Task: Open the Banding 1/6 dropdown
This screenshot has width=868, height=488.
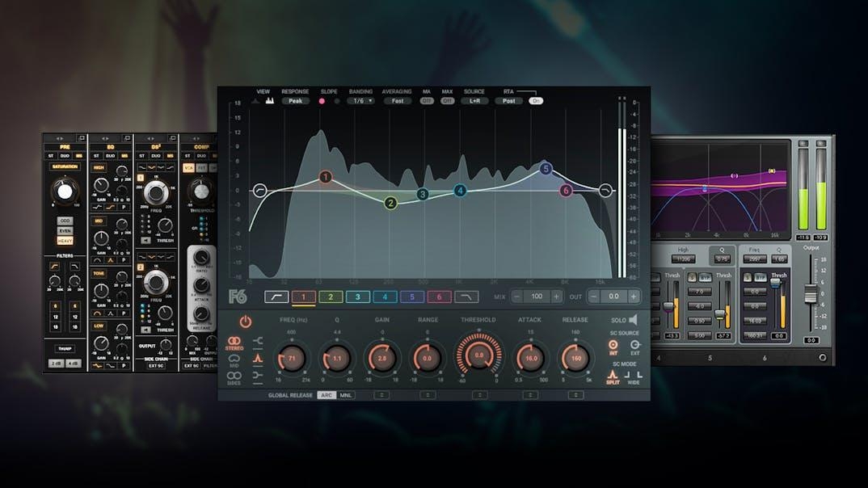Action: (x=361, y=101)
